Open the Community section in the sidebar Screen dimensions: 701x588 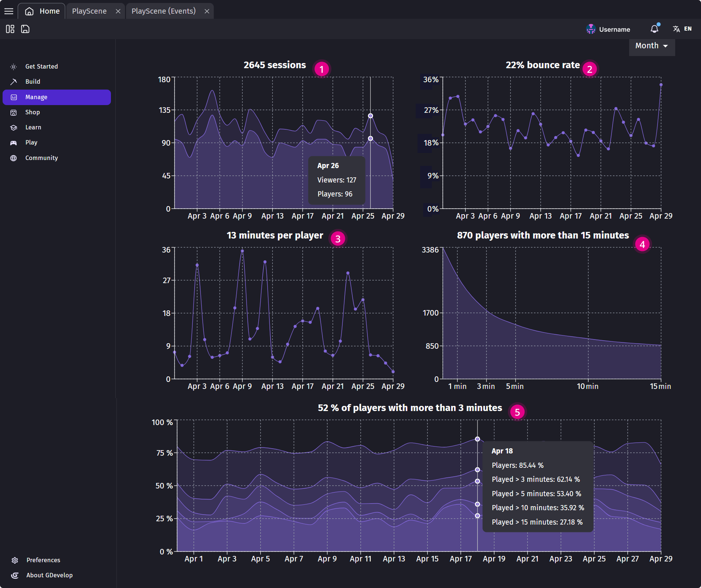point(41,157)
